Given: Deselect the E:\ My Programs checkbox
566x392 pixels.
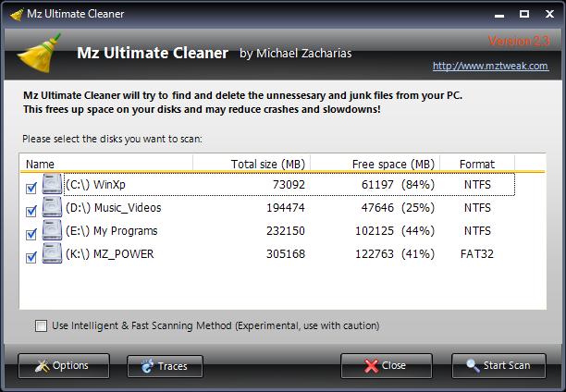Looking at the screenshot, I should click(x=31, y=234).
